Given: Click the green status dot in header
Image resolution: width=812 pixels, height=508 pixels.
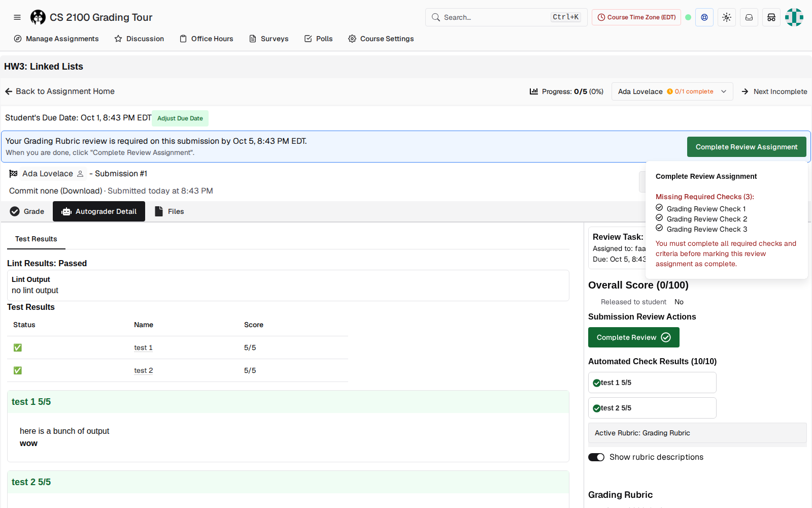Looking at the screenshot, I should [688, 17].
